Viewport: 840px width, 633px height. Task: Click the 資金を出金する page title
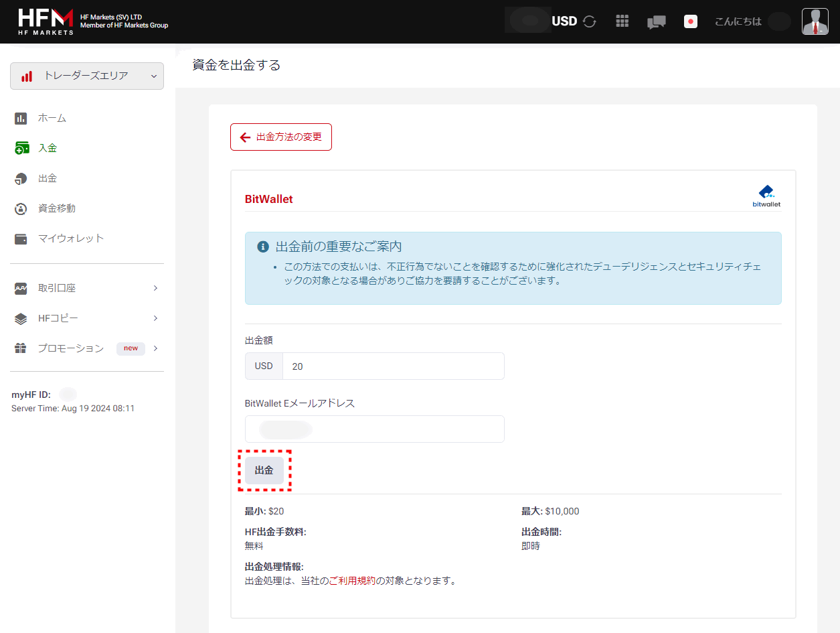click(x=236, y=65)
